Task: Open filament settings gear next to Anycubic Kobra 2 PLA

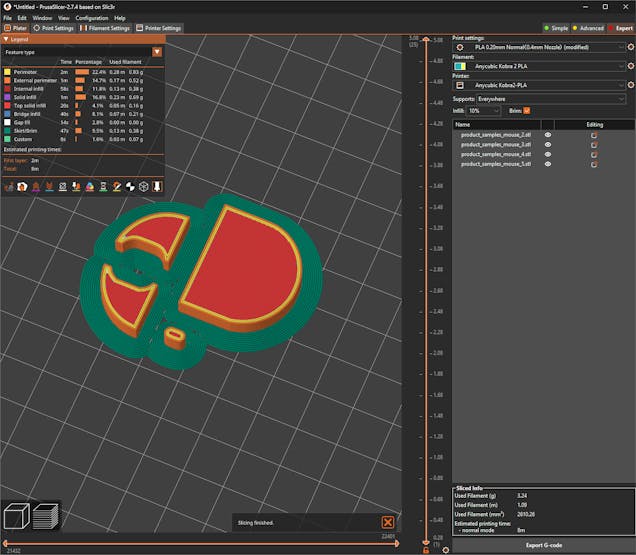Action: 630,66
